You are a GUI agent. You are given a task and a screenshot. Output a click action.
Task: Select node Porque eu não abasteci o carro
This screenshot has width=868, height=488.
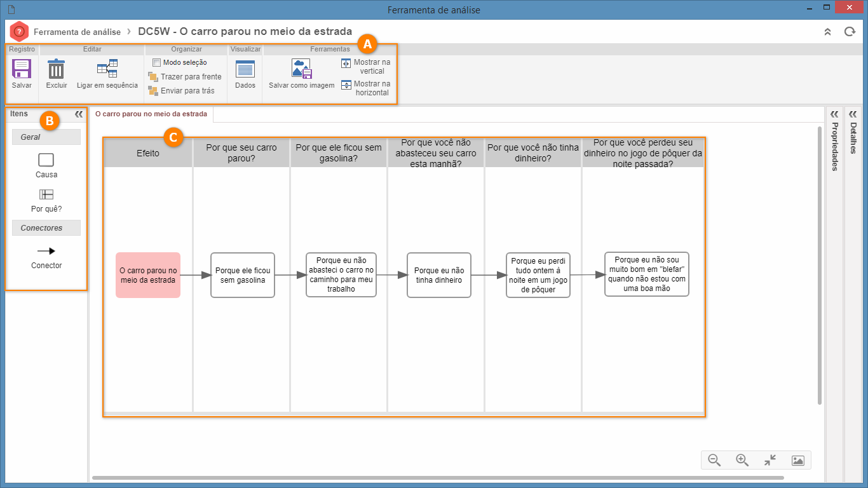[341, 275]
